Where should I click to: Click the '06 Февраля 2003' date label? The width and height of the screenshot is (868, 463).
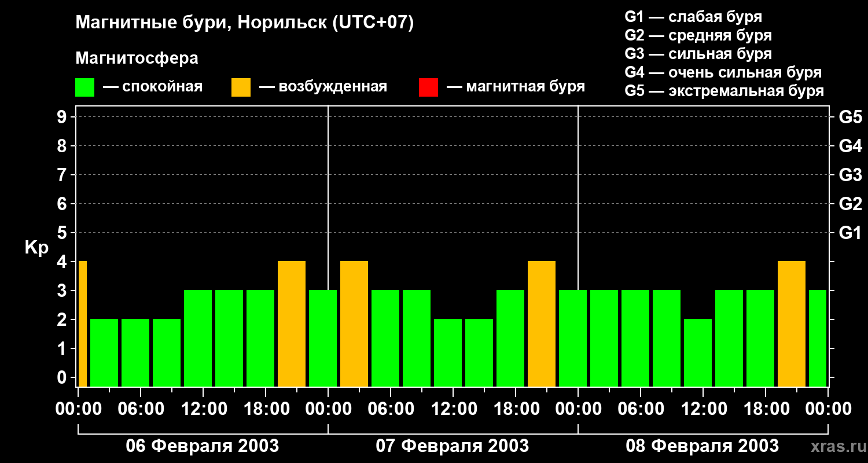[x=203, y=446]
